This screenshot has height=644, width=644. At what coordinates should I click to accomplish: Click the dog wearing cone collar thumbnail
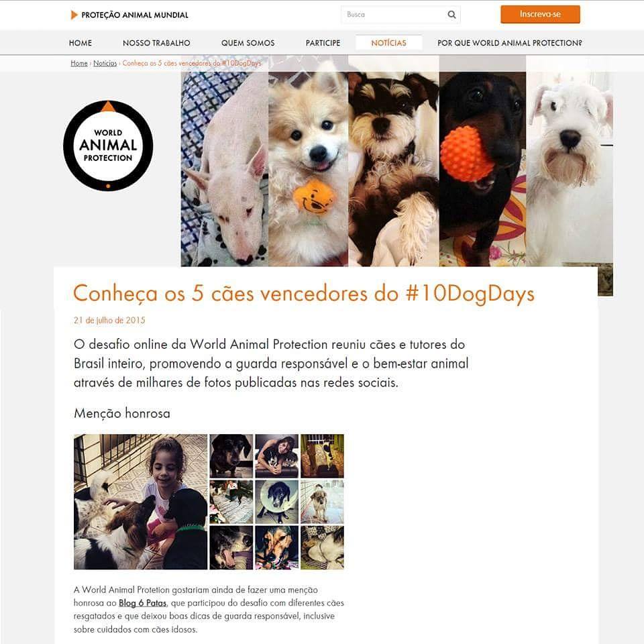[x=277, y=502]
